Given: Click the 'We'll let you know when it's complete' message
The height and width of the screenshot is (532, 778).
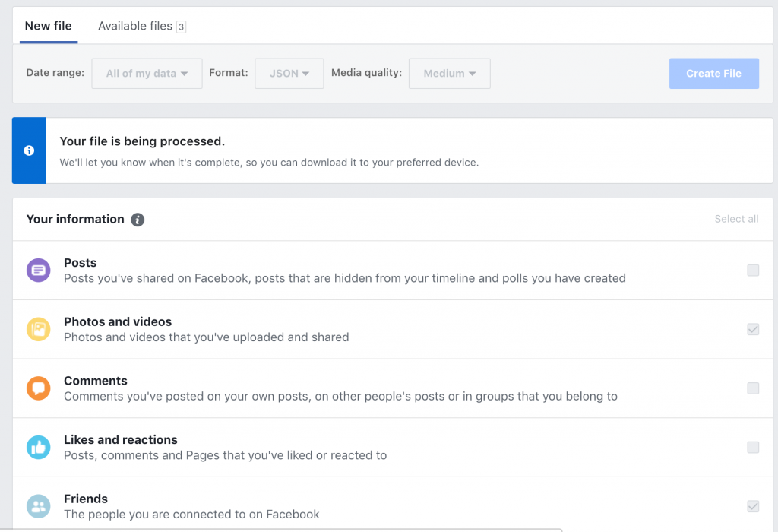Looking at the screenshot, I should (x=270, y=163).
